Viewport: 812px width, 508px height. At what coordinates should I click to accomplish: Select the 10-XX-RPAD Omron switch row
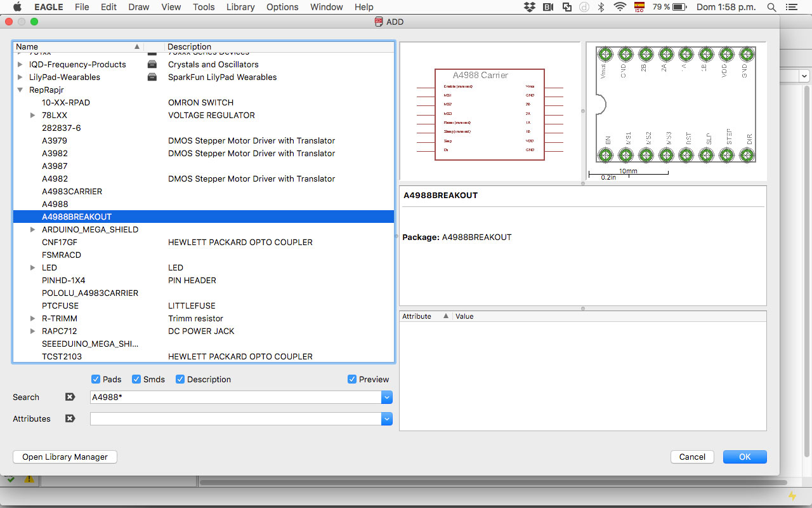204,102
